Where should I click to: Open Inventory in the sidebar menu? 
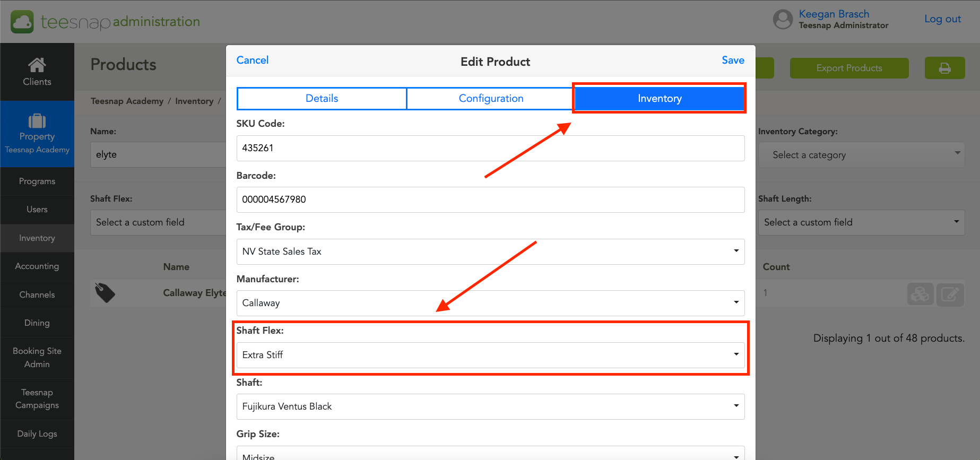tap(37, 238)
